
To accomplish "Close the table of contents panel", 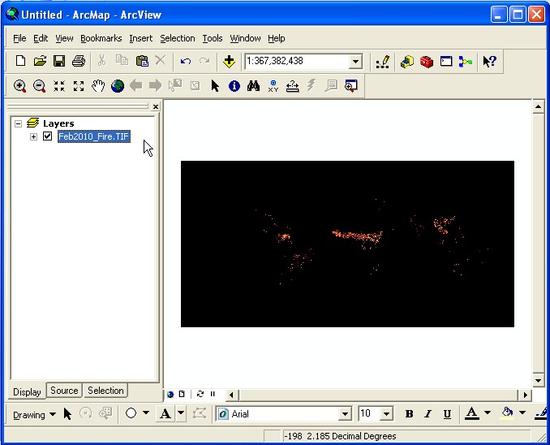I will coord(155,107).
